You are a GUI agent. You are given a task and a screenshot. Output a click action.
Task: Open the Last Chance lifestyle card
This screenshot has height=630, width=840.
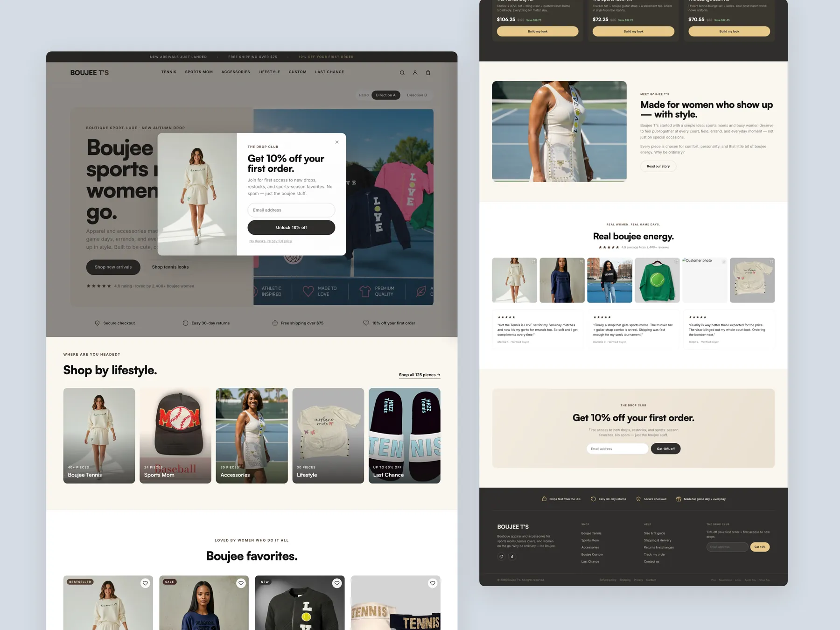click(x=405, y=436)
